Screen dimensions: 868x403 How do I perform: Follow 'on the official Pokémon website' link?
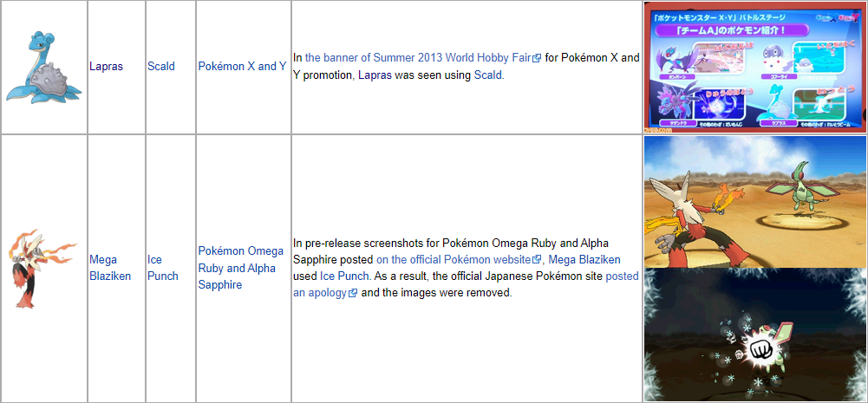tap(453, 259)
